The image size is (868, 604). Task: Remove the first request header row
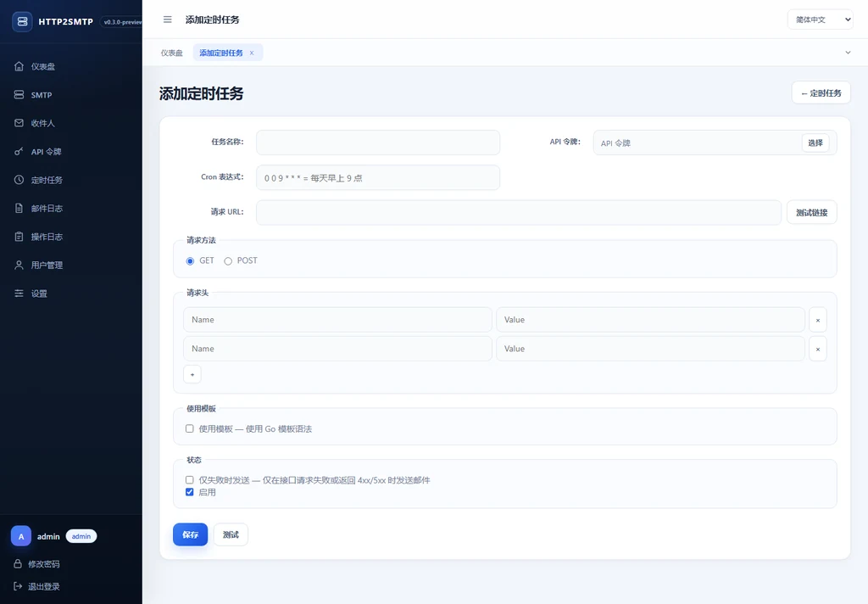[x=818, y=320]
